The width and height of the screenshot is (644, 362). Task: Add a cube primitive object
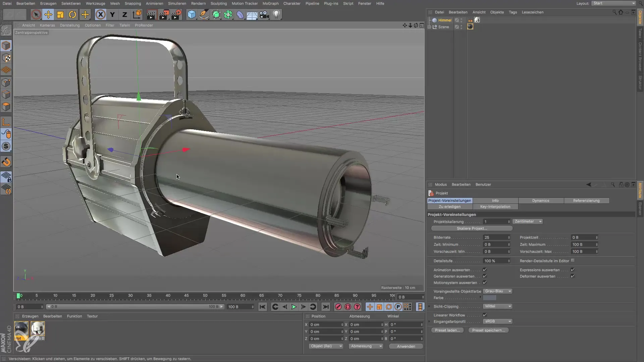pyautogui.click(x=192, y=14)
